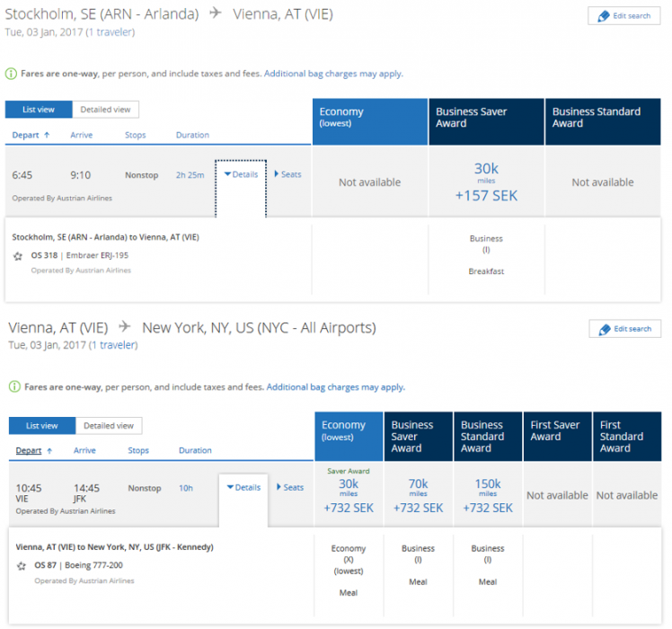
Task: Click the 10h duration link
Action: click(x=186, y=488)
